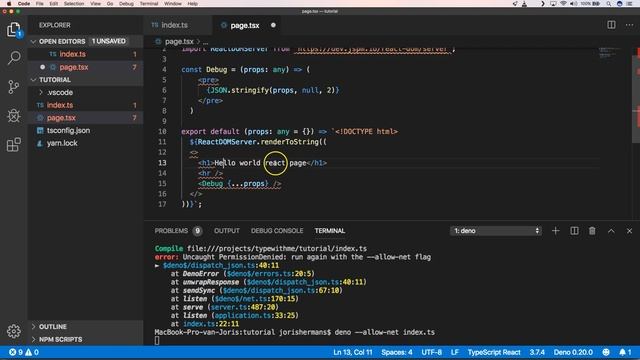Viewport: 640px width, 360px height.
Task: Open macOS Spotlight search icon
Action: [x=608, y=3]
